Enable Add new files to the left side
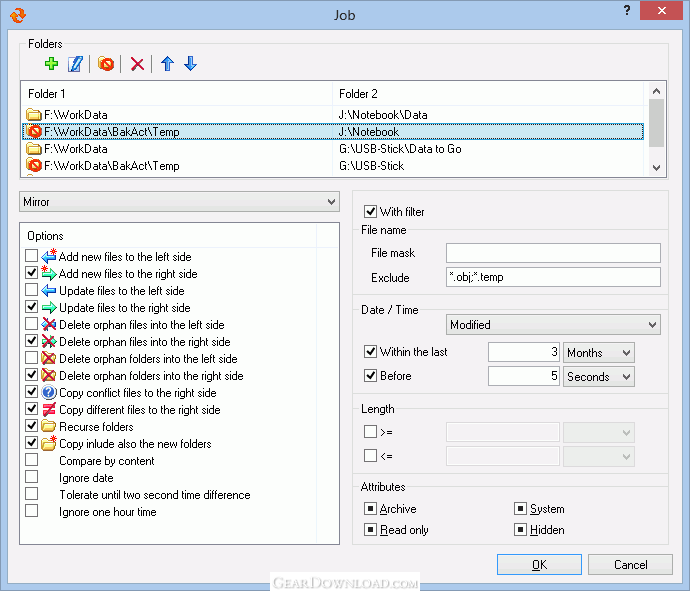The height and width of the screenshot is (591, 690). point(31,256)
